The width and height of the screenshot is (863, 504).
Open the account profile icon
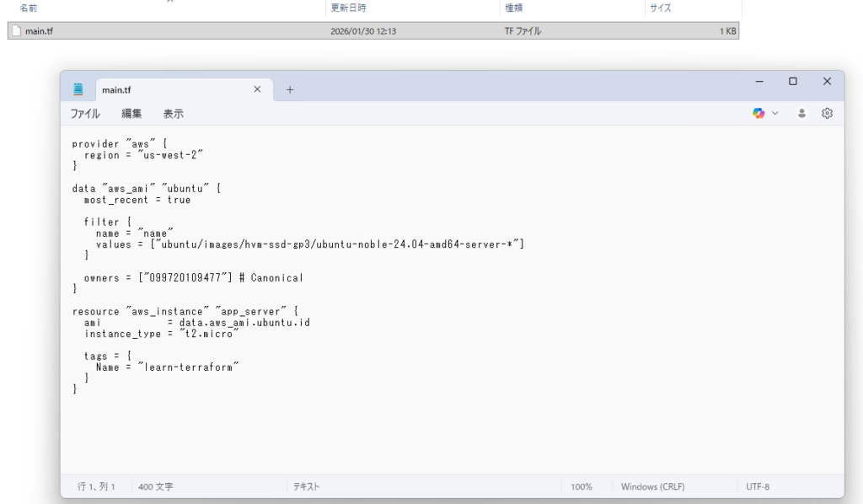tap(801, 113)
